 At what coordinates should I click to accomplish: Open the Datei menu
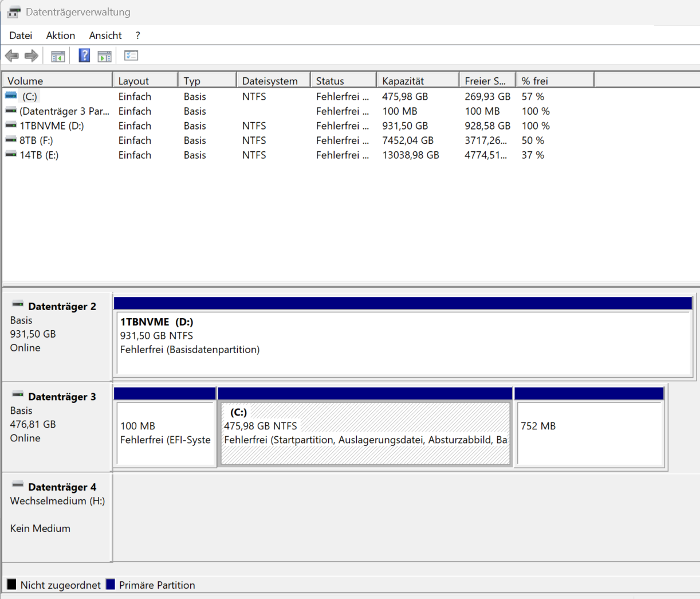click(x=21, y=36)
